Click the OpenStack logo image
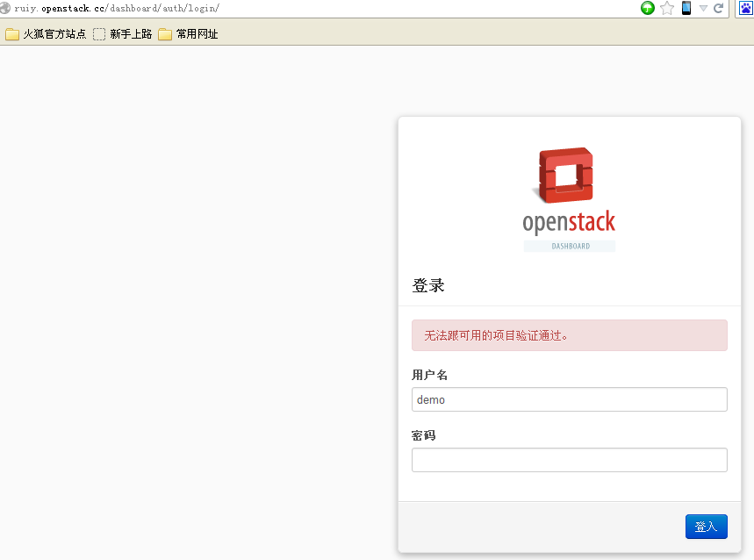The height and width of the screenshot is (560, 754). click(569, 198)
